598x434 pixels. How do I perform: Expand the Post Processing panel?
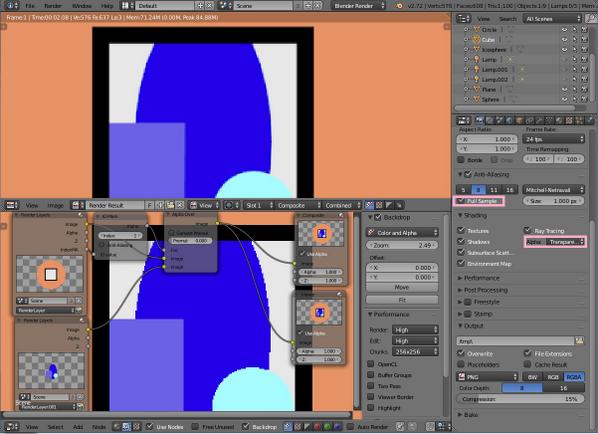point(485,290)
